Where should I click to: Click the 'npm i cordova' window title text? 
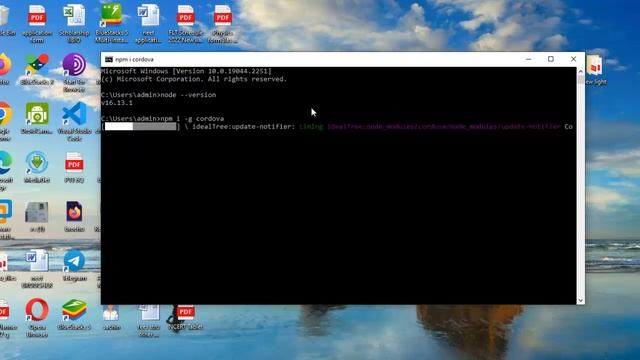click(x=134, y=60)
